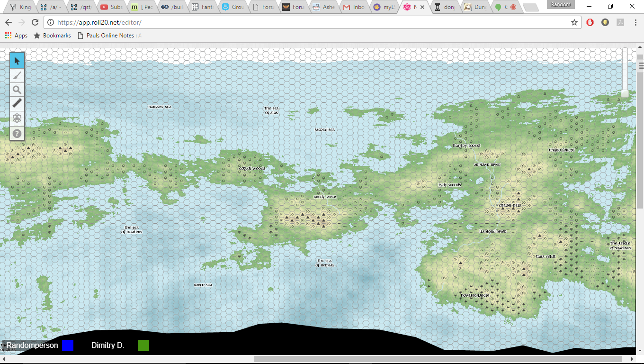This screenshot has height=364, width=644.
Task: View site information icon in address bar
Action: coord(51,22)
